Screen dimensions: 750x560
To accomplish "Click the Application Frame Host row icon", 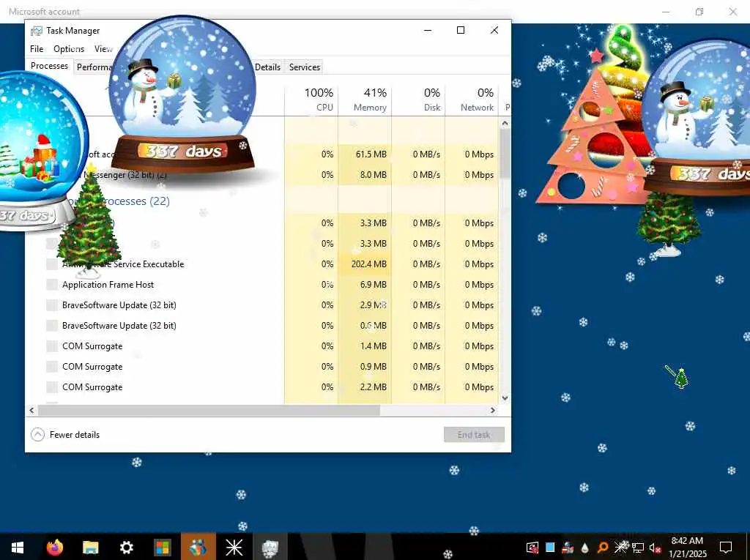I will [x=52, y=285].
